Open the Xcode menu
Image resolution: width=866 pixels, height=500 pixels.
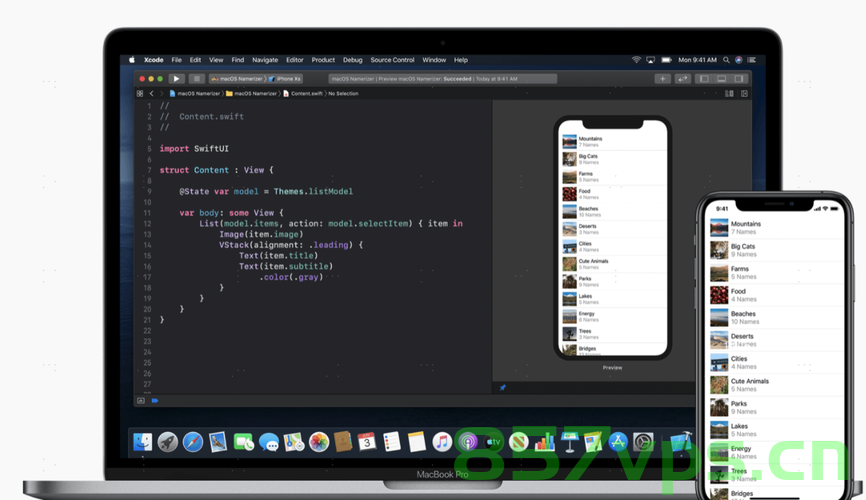pyautogui.click(x=154, y=60)
